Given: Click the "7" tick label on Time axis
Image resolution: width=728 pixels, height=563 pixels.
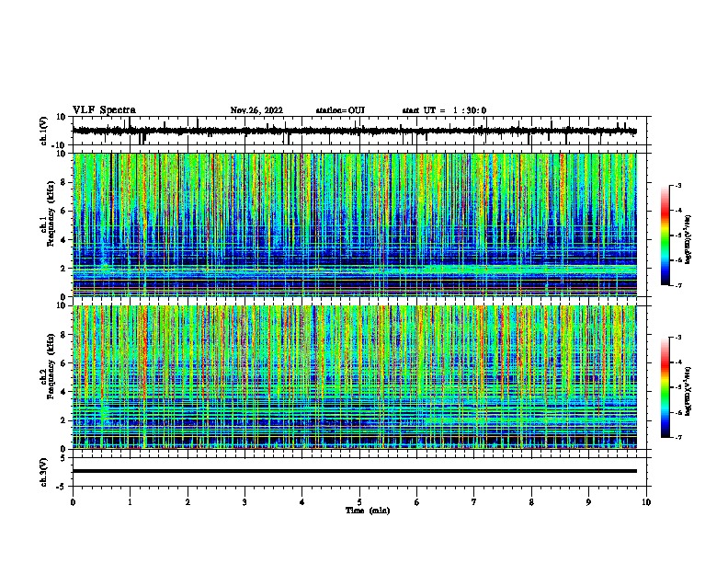Looking at the screenshot, I should click(474, 502).
